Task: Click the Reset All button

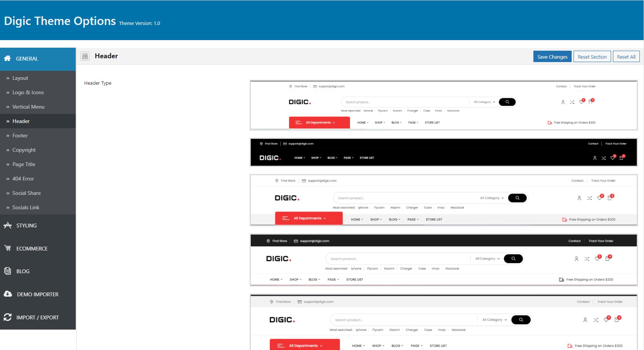Action: click(x=626, y=56)
